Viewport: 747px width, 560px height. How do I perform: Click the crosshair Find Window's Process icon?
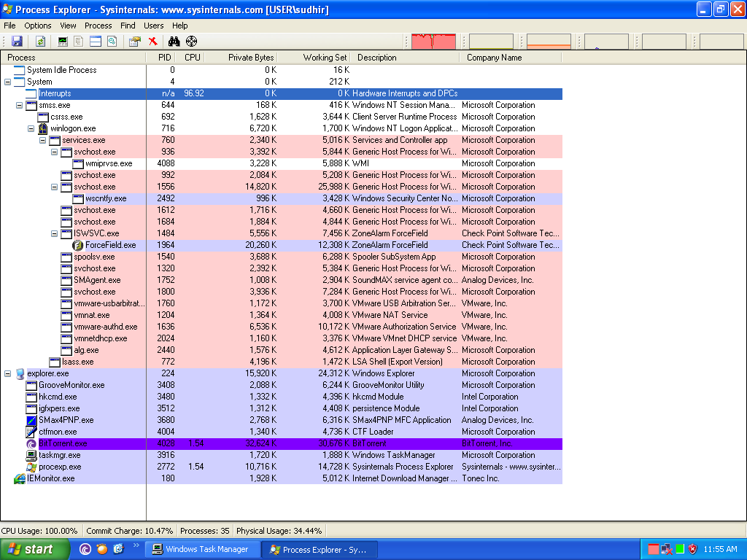[192, 42]
